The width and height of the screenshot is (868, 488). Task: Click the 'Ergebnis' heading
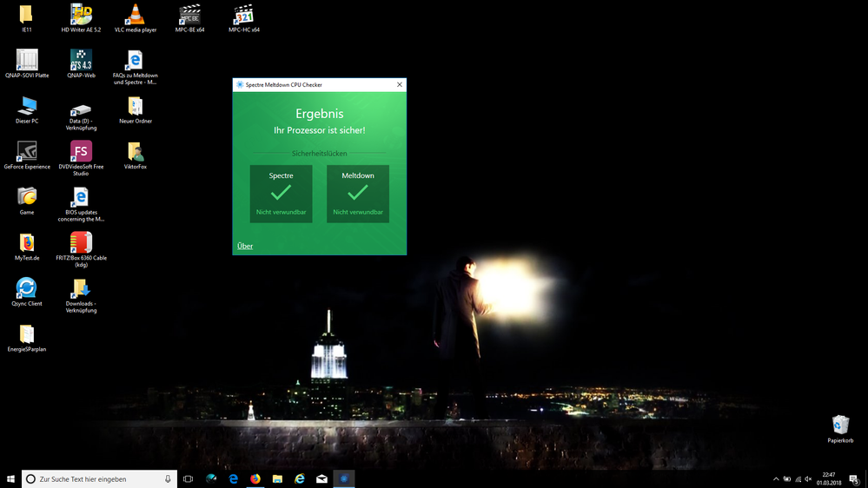[320, 114]
